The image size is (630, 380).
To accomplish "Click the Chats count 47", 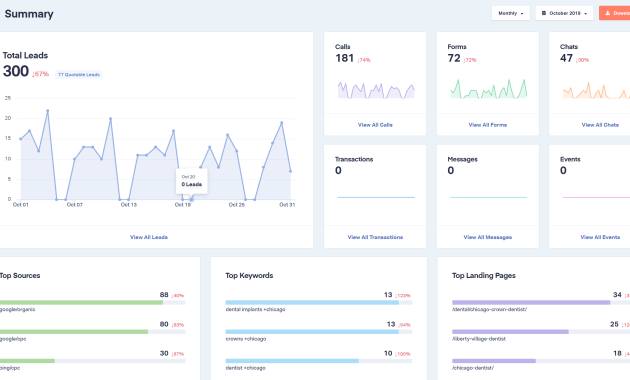I will click(x=567, y=59).
